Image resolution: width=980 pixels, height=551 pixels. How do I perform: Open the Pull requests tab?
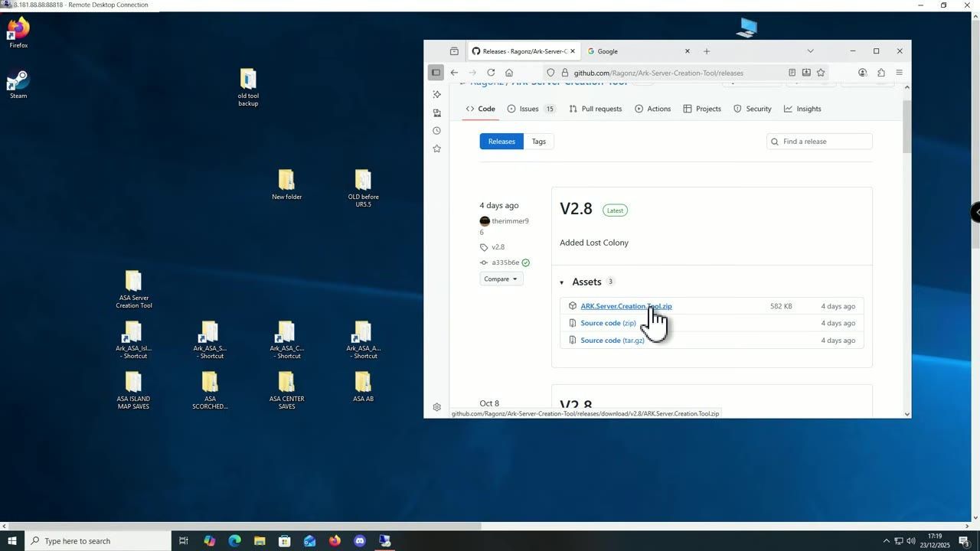tap(596, 109)
